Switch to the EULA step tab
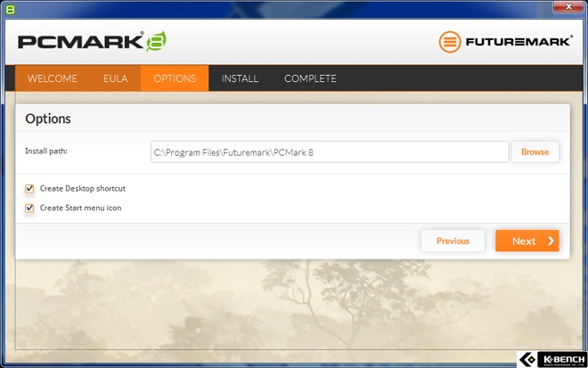 tap(116, 78)
